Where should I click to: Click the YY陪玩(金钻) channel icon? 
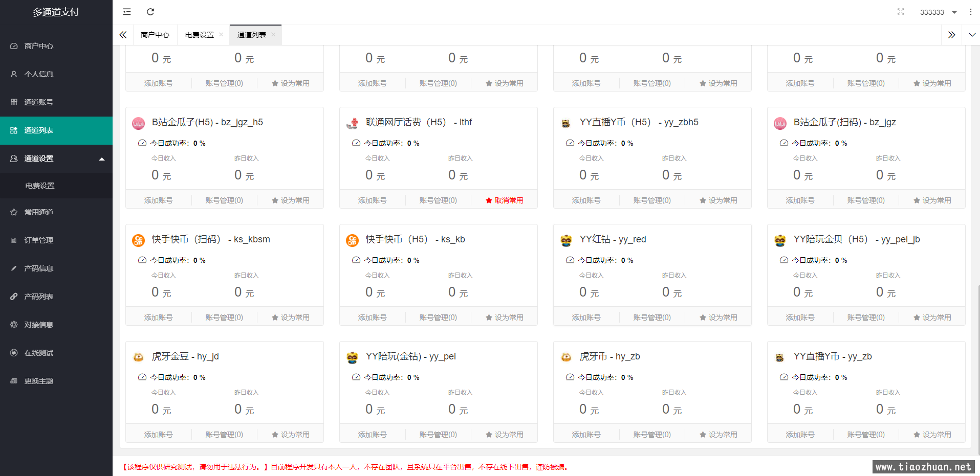tap(353, 357)
